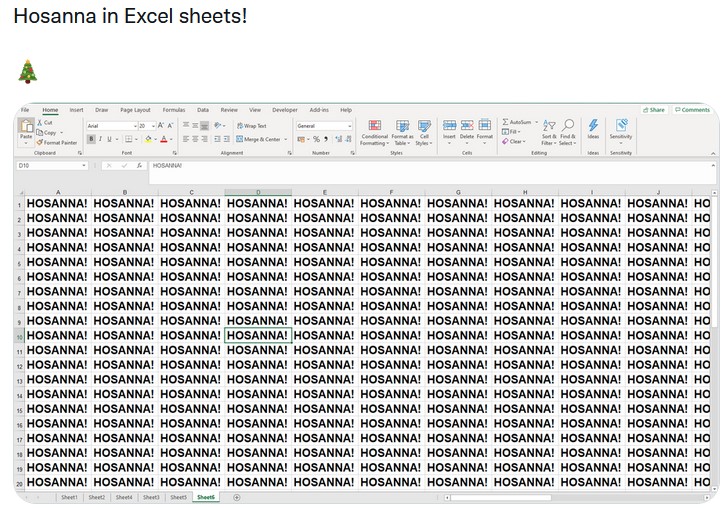Click the Decrease Decimal icon
721x508 pixels.
(348, 139)
